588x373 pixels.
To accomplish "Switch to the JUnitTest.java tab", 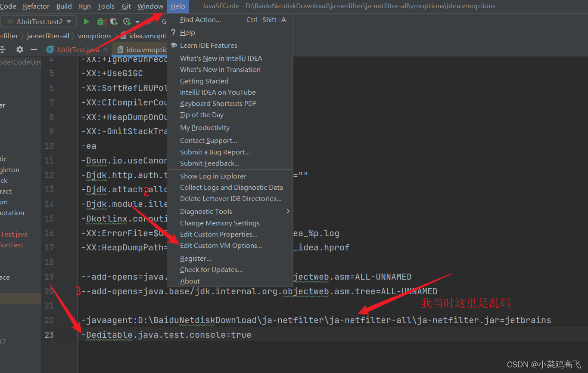I will 78,49.
